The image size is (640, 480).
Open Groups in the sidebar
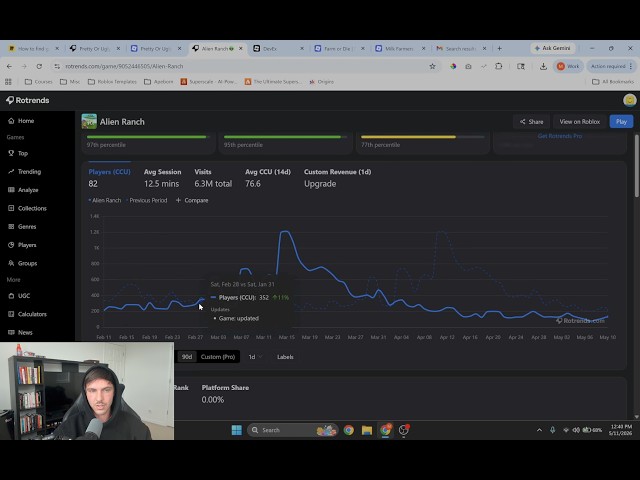point(22,264)
